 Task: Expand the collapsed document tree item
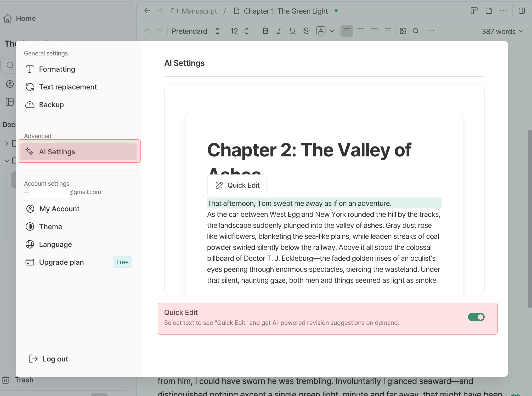7,143
